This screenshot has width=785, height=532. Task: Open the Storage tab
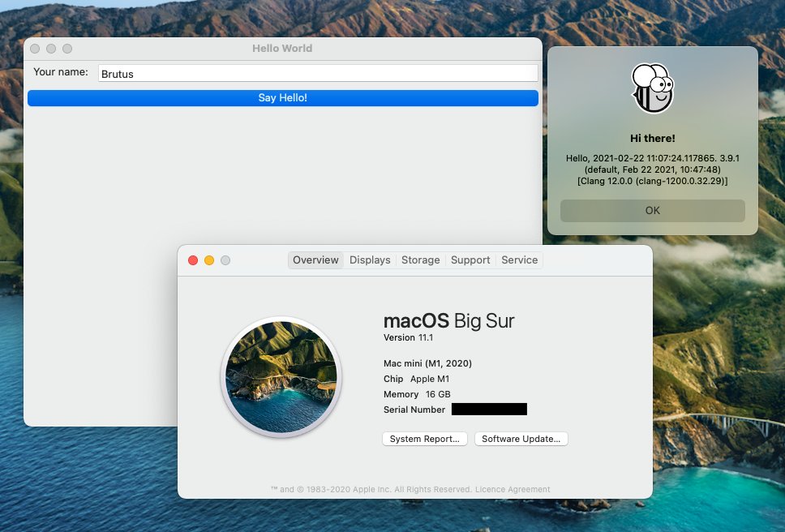[x=421, y=260]
